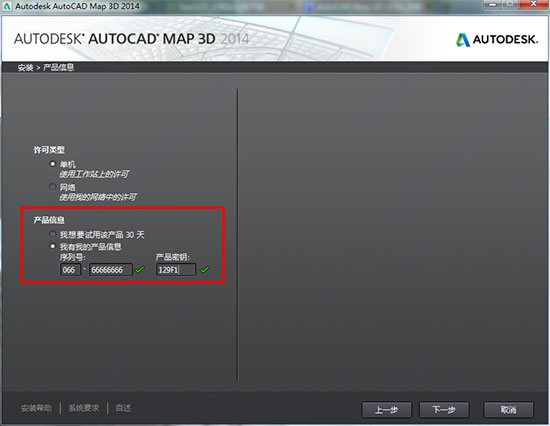Image resolution: width=550 pixels, height=426 pixels.
Task: Open 安装帮助 installation help link
Action: pos(36,408)
